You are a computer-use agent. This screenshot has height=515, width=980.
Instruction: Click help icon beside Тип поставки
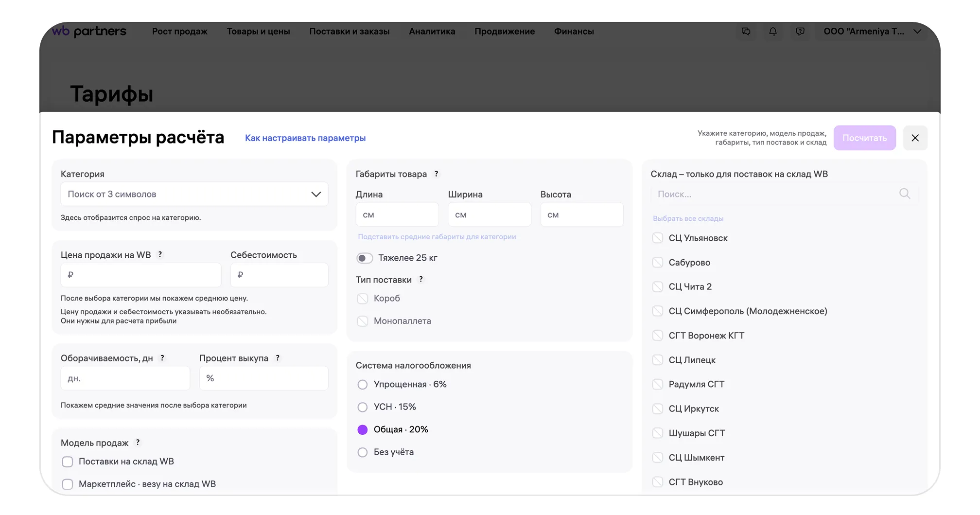point(421,280)
